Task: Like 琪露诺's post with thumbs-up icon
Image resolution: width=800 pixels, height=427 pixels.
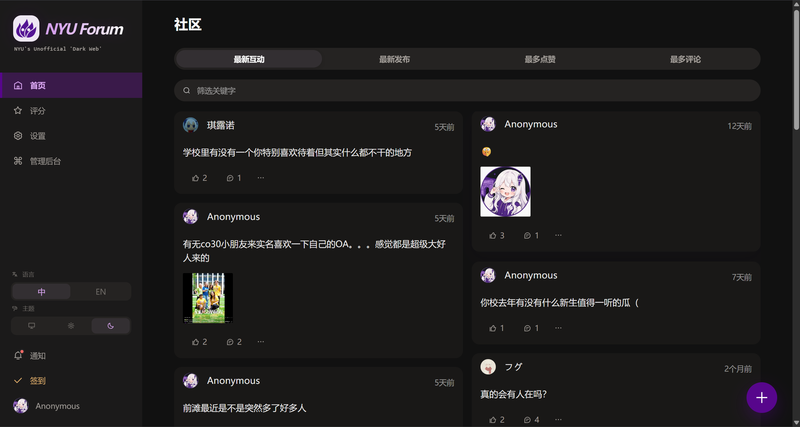Action: 199,178
